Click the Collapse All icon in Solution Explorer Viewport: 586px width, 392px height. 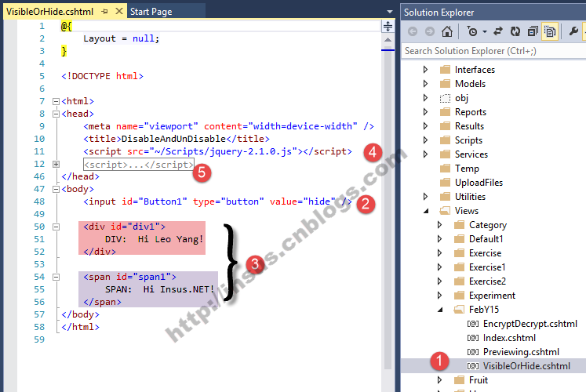coord(533,31)
